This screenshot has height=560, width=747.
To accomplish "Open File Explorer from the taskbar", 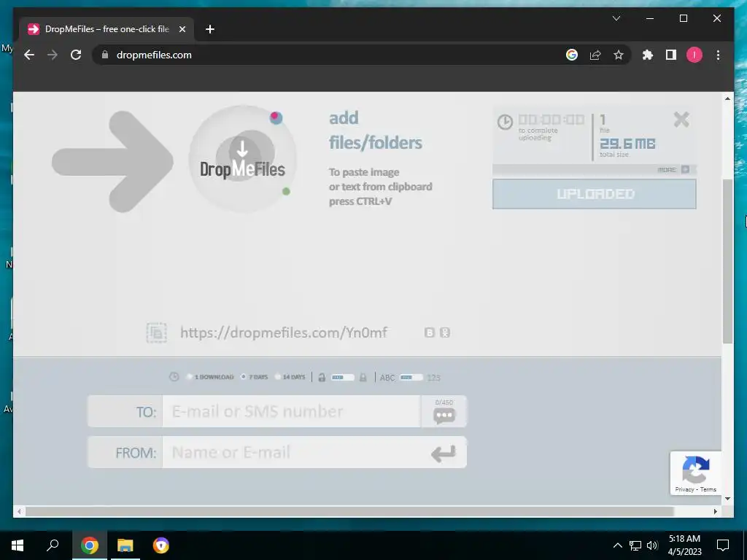I will click(125, 545).
